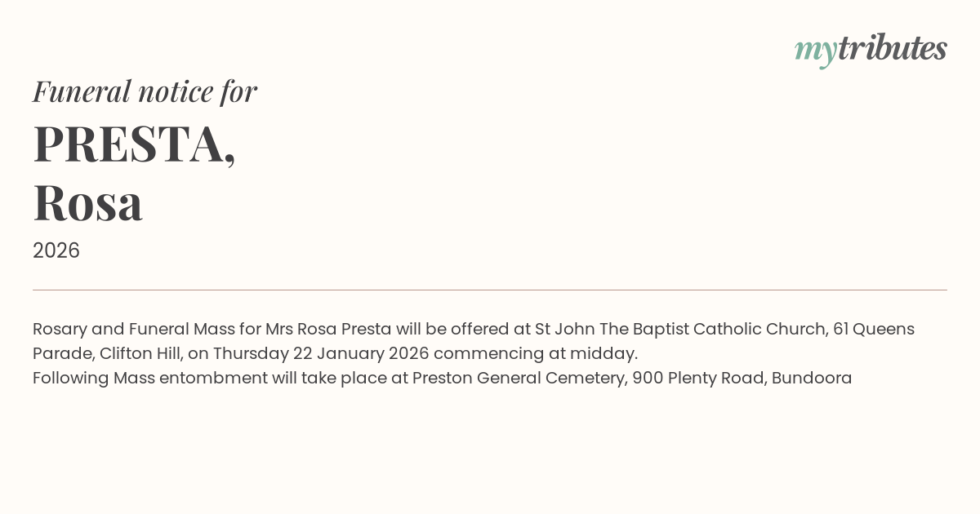Image resolution: width=980 pixels, height=514 pixels.
Task: Click the "Funeral notice for" heading
Action: click(x=145, y=91)
